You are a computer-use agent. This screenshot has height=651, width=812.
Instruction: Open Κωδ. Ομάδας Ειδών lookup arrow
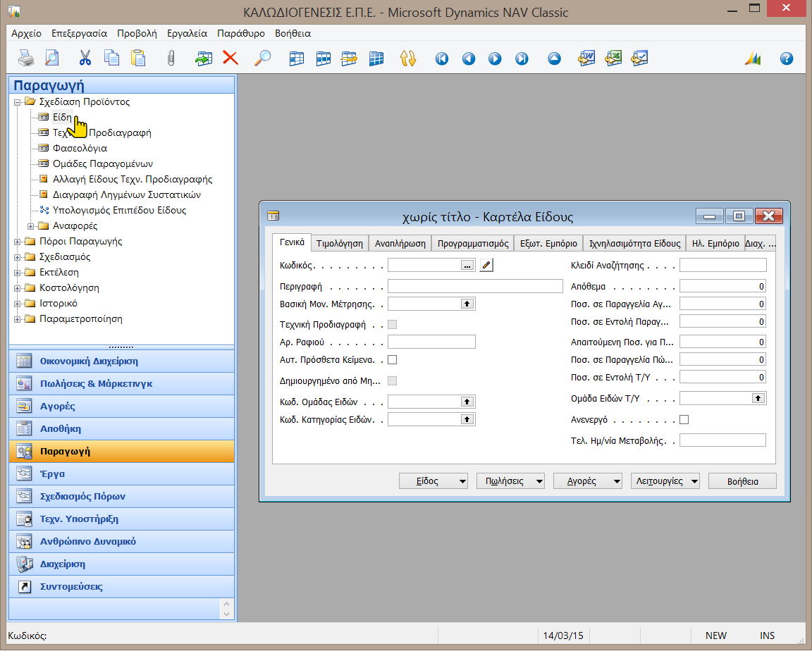(467, 402)
